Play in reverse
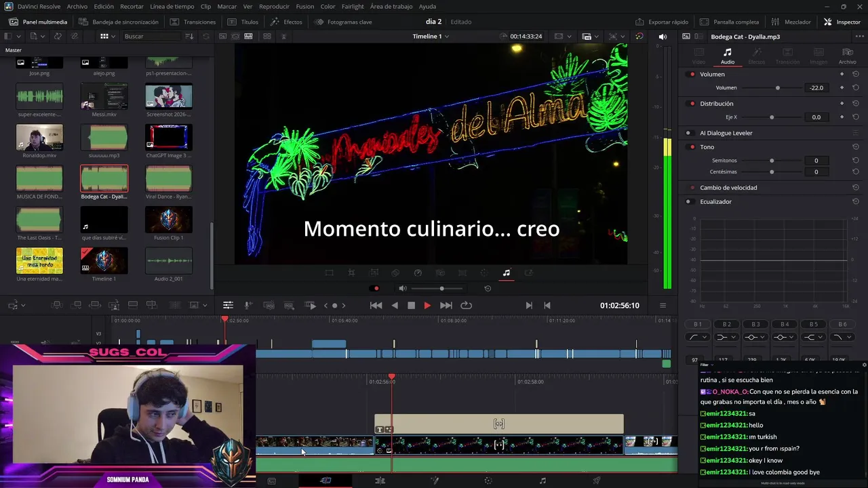 (x=395, y=306)
